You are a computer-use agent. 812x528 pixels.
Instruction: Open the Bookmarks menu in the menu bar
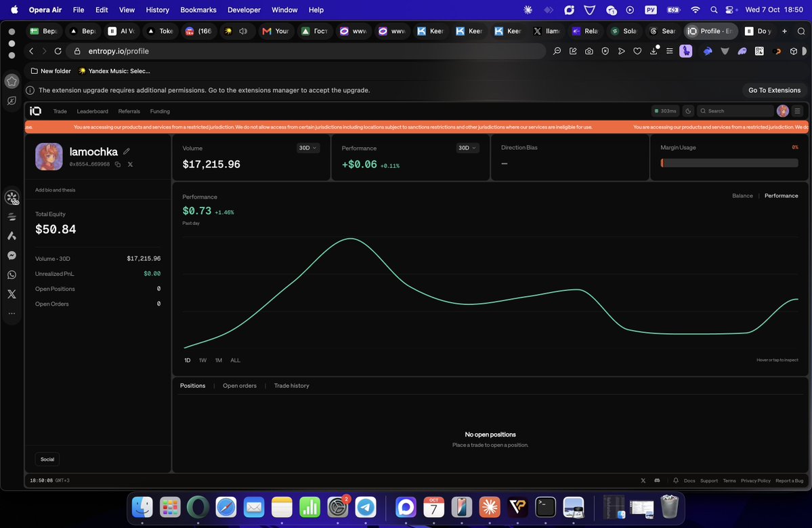click(x=198, y=10)
